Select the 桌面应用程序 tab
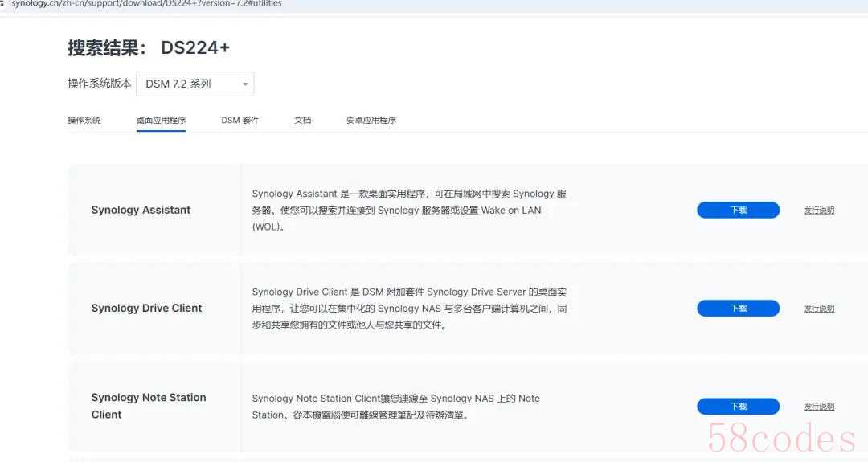 pos(161,121)
